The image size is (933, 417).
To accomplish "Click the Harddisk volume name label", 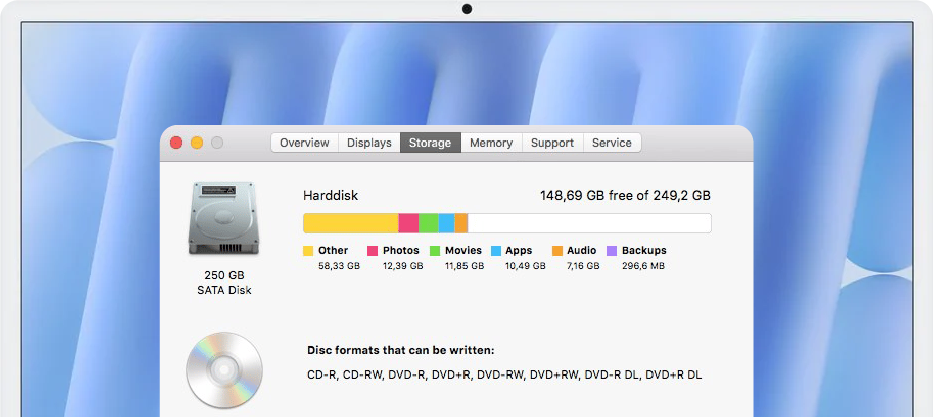I will (330, 196).
